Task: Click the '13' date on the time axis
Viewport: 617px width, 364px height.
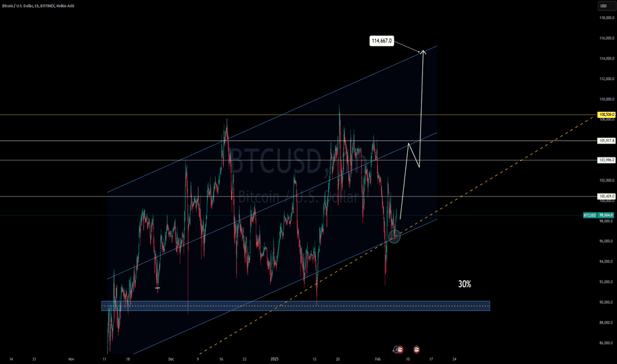Action: pos(314,359)
